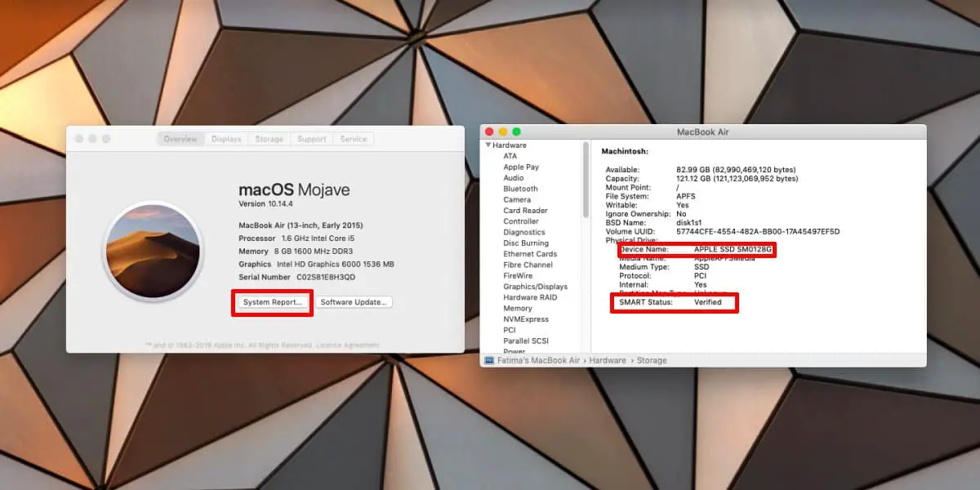Viewport: 980px width, 490px height.
Task: Click the Software Update... button
Action: point(354,302)
